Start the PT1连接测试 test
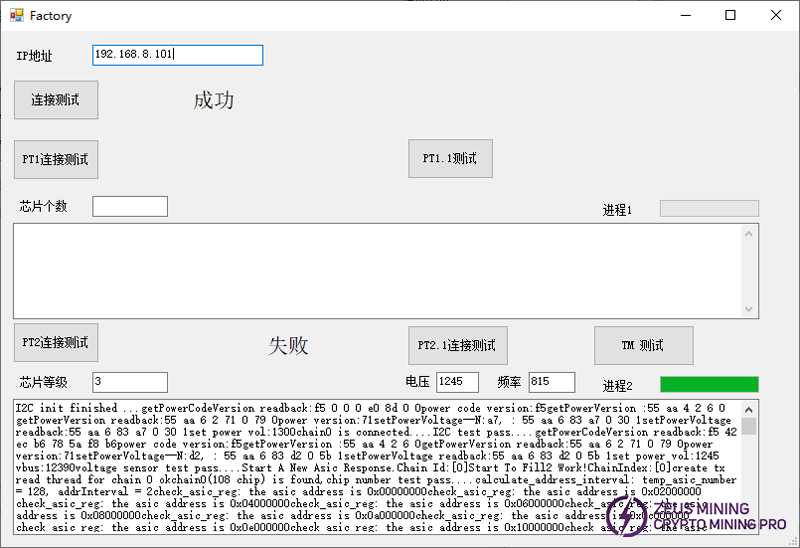This screenshot has width=800, height=548. coord(56,159)
